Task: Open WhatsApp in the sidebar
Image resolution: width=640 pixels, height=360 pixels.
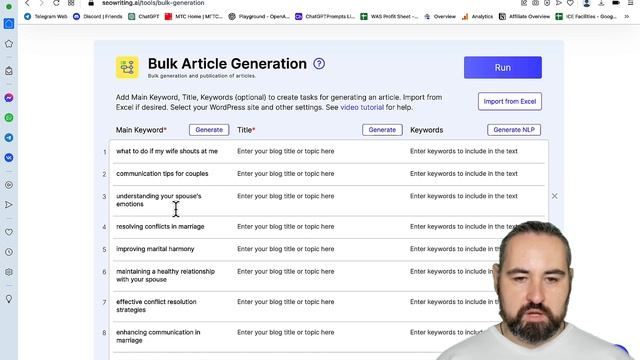Action: pos(9,118)
